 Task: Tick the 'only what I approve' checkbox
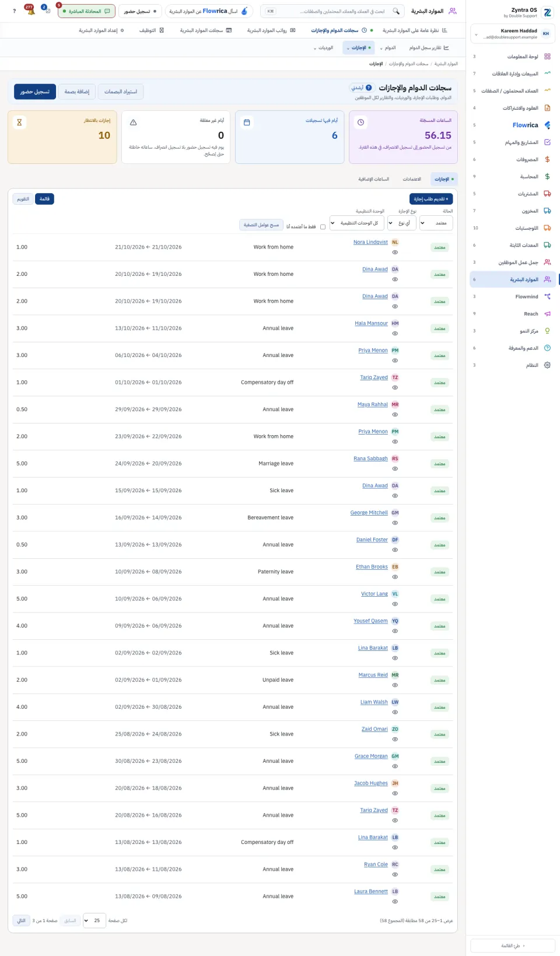[x=323, y=227]
